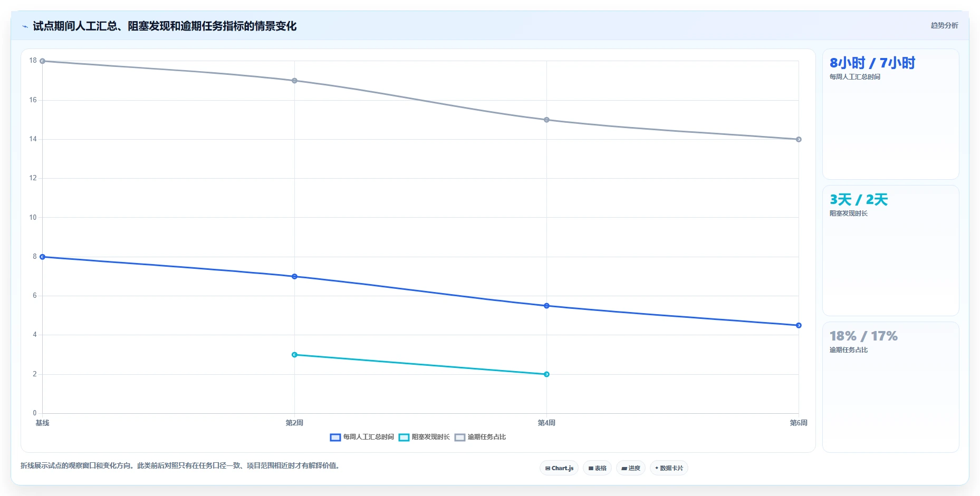Select the gray 基线 data point at 18
Viewport: 980px width, 496px height.
pos(43,61)
